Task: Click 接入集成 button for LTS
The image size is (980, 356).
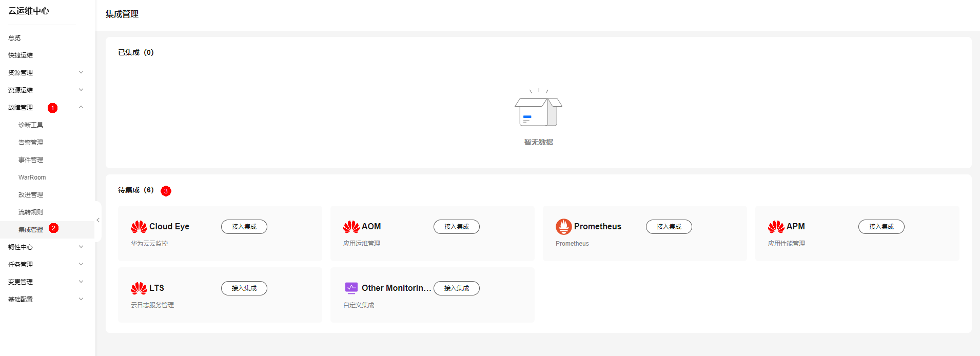Action: [244, 288]
